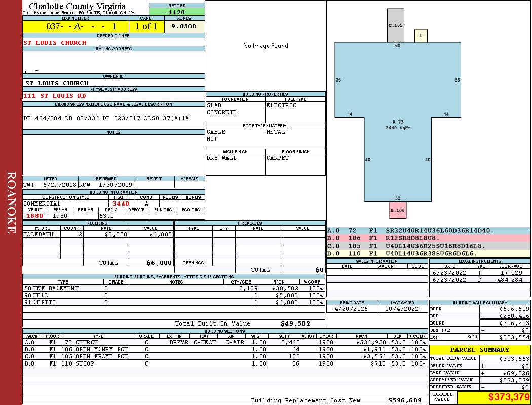Click the 110 STOOP section row
The width and height of the screenshot is (532, 405).
225,363
